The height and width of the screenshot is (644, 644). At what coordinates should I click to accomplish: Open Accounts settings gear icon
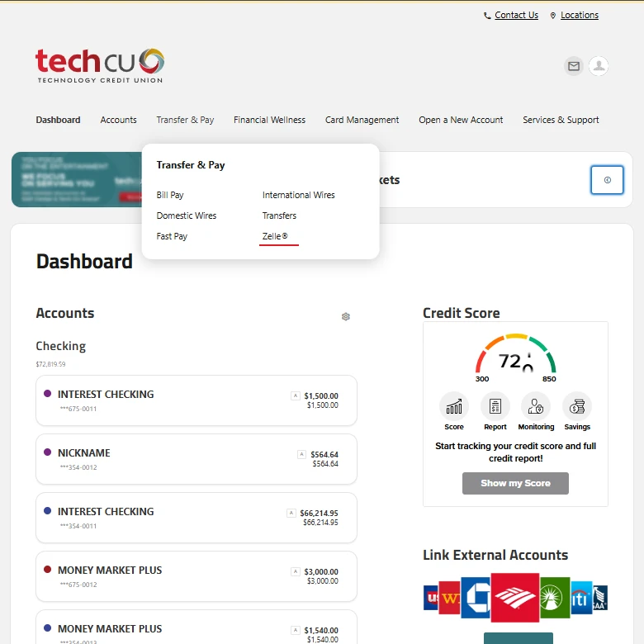(x=346, y=316)
